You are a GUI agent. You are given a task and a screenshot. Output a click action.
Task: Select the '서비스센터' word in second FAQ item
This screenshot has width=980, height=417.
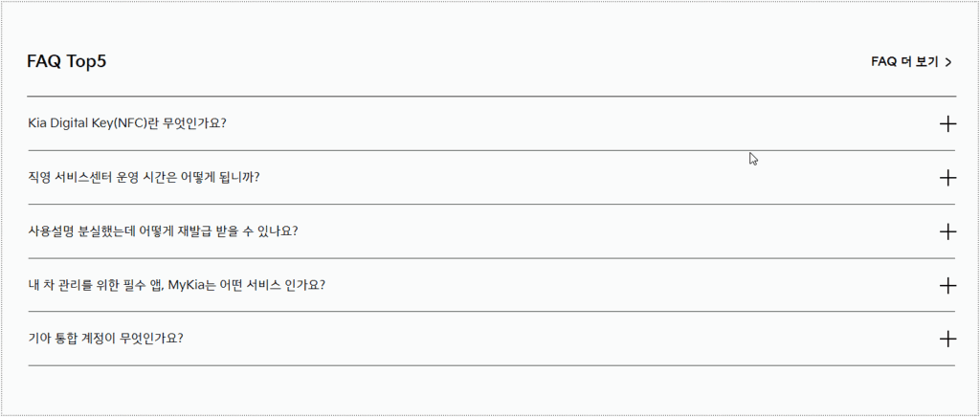[82, 177]
